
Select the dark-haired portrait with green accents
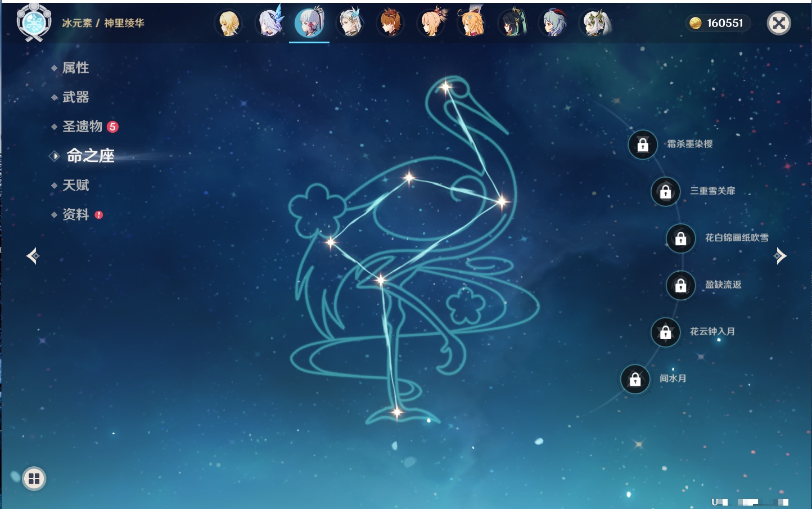512,24
